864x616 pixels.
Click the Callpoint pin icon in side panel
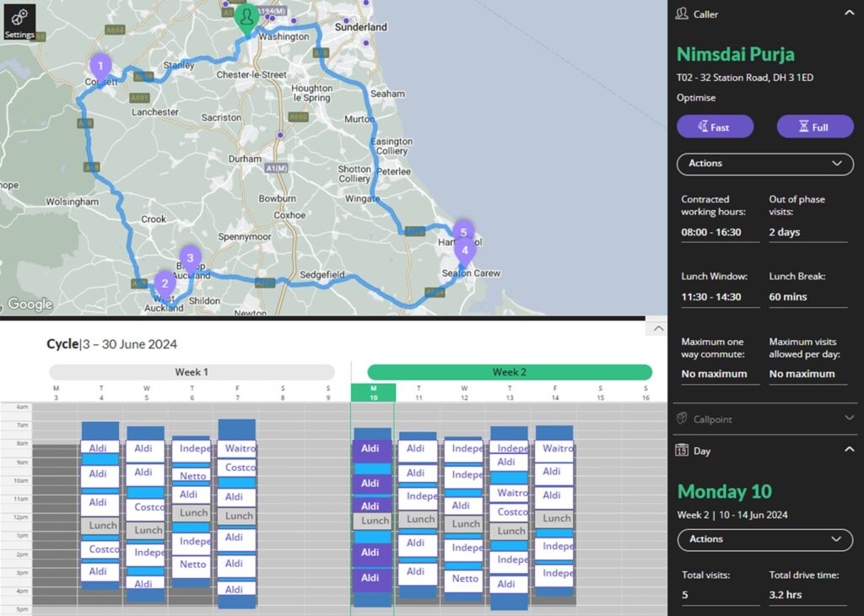(x=682, y=419)
